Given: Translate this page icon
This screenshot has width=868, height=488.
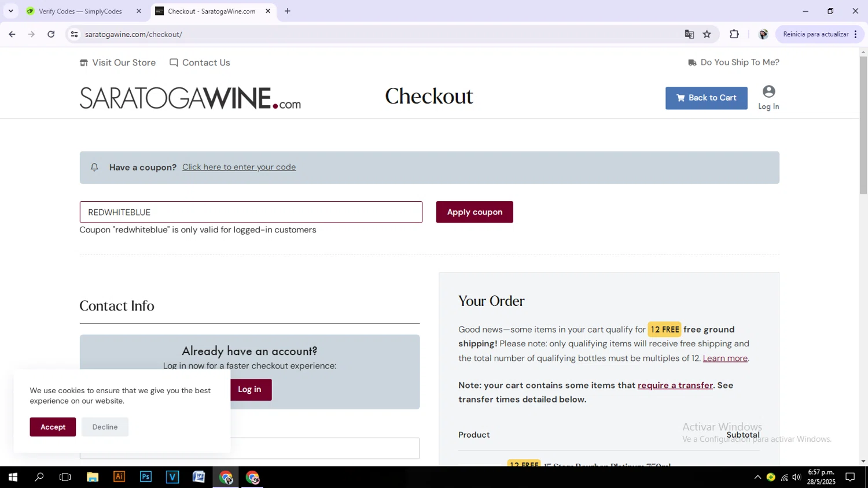Looking at the screenshot, I should point(689,34).
